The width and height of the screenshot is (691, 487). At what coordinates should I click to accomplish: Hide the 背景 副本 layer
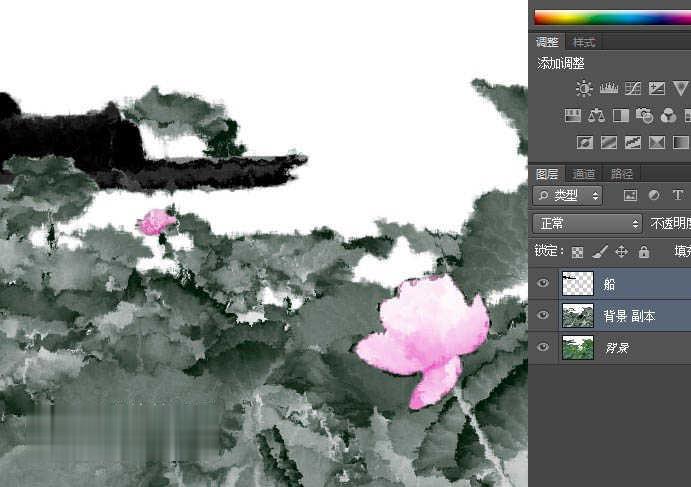tap(543, 315)
